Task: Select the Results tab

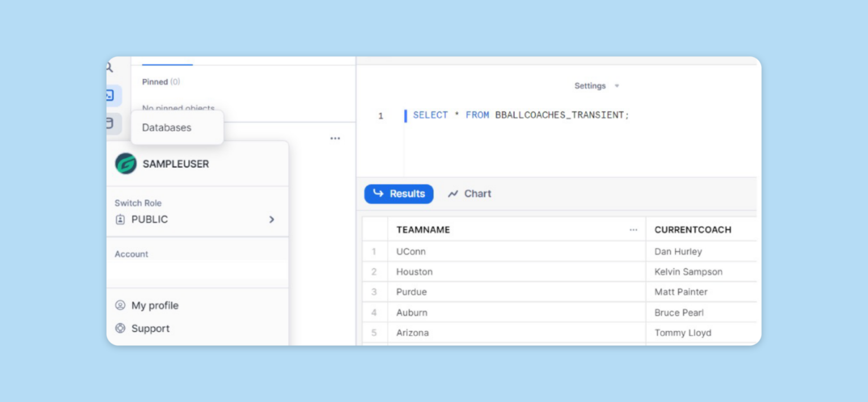Action: (x=399, y=194)
